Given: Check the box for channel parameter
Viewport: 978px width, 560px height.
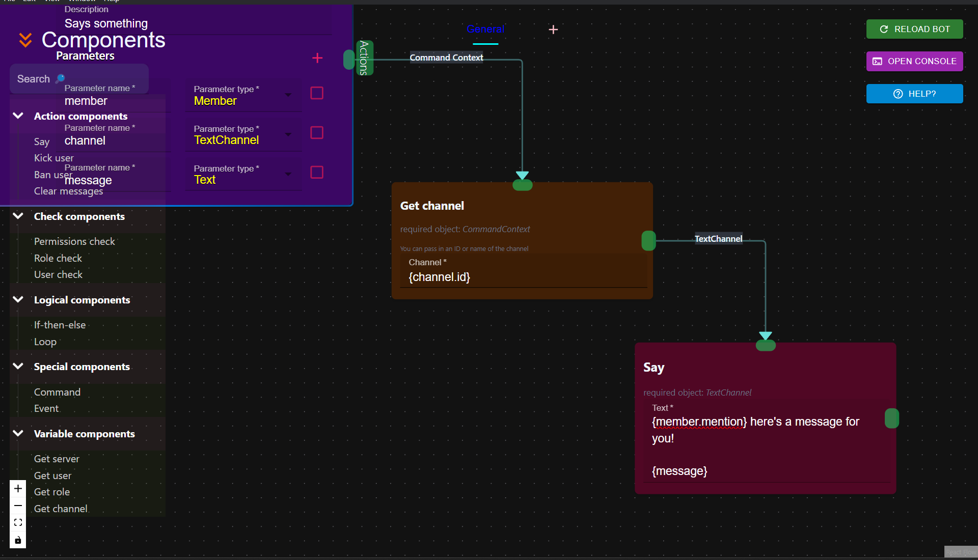Looking at the screenshot, I should tap(317, 133).
